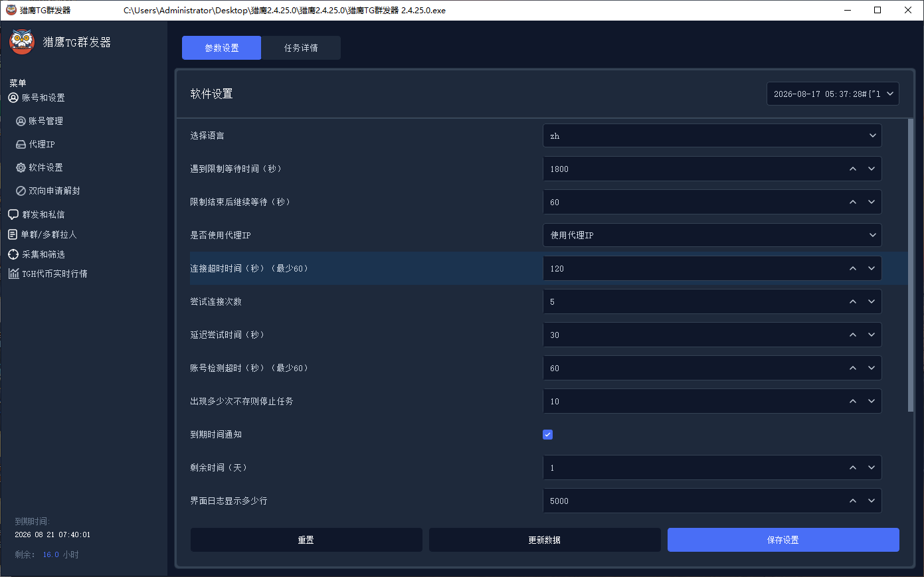Decrease 出现多少次不存则停止任务 value
The image size is (924, 577).
[x=872, y=401]
